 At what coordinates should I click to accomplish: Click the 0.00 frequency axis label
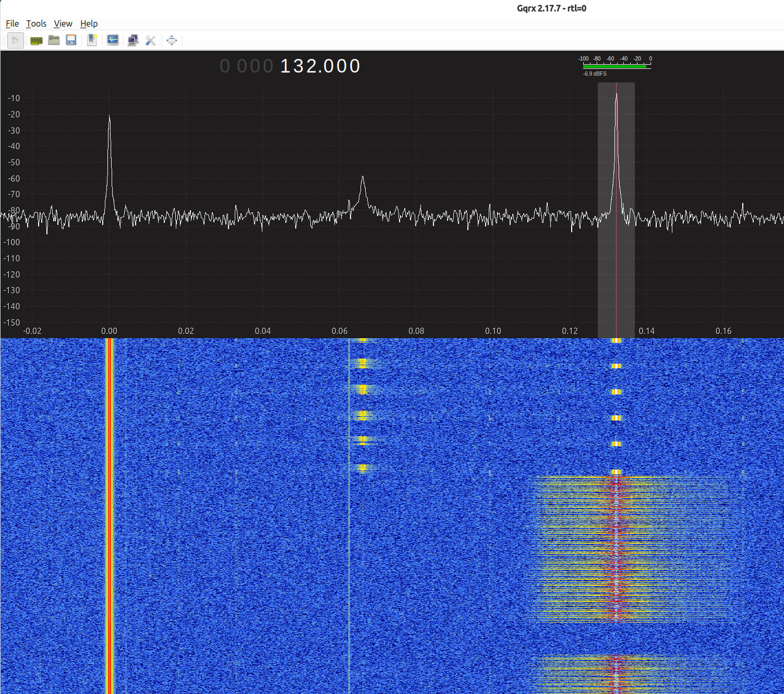point(109,331)
